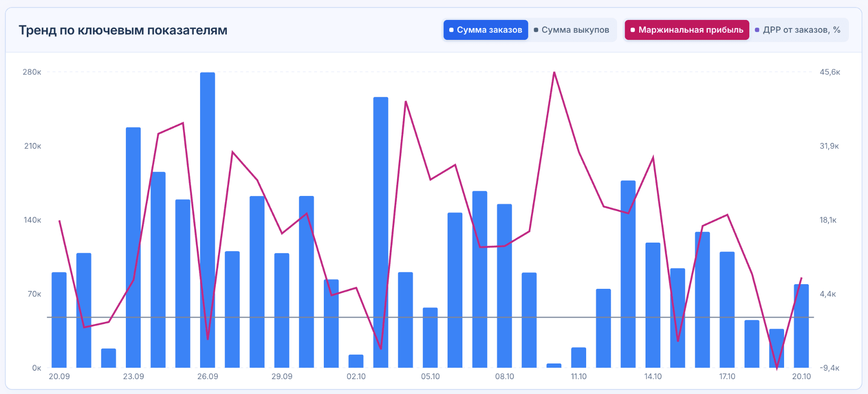Click the left axis value 140к
Image resolution: width=868 pixels, height=394 pixels.
click(33, 220)
